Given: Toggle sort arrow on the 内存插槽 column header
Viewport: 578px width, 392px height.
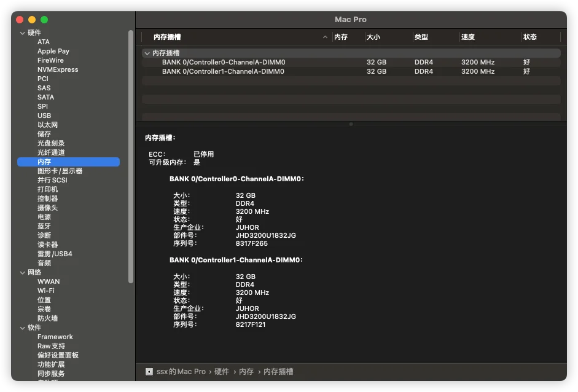Looking at the screenshot, I should point(325,37).
